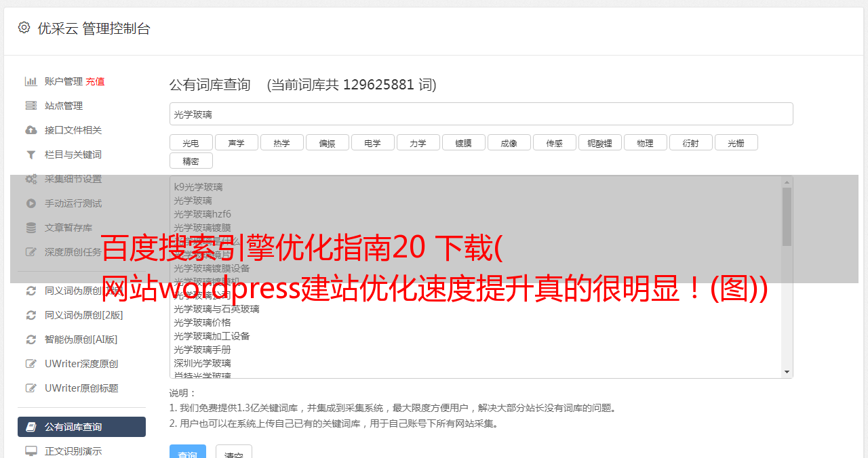
Task: Click the 智能伪原创[AI版] refresh icon
Action: pyautogui.click(x=31, y=339)
